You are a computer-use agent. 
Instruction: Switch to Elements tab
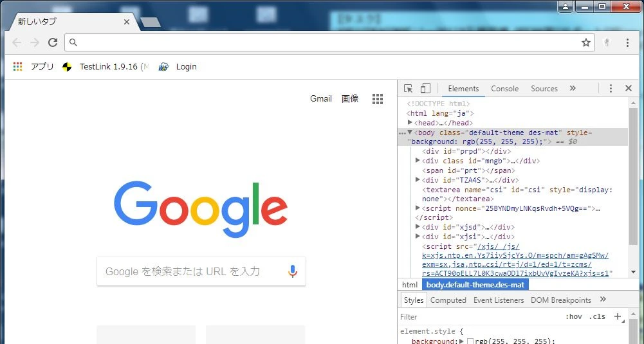463,89
